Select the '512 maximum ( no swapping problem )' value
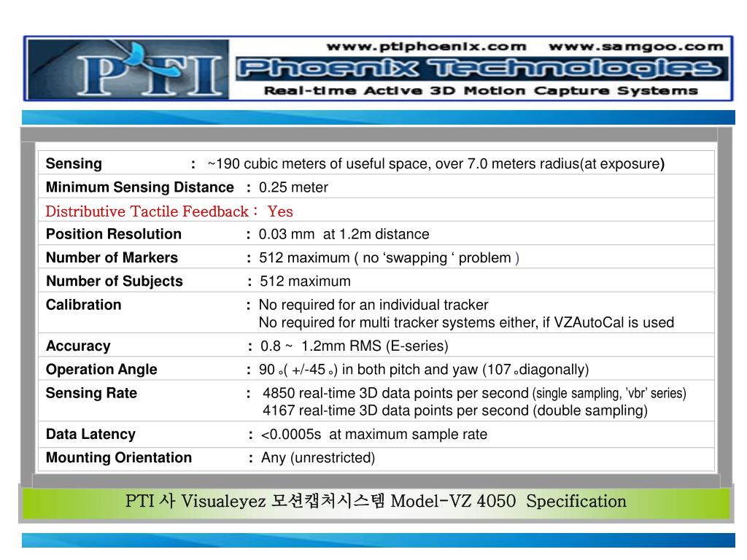The width and height of the screenshot is (747, 560). [x=390, y=257]
